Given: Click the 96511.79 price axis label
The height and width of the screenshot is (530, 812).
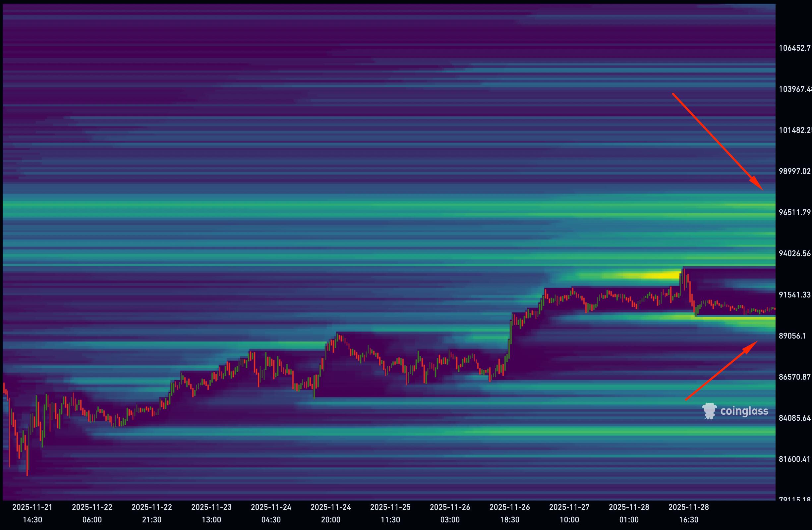Looking at the screenshot, I should (794, 212).
